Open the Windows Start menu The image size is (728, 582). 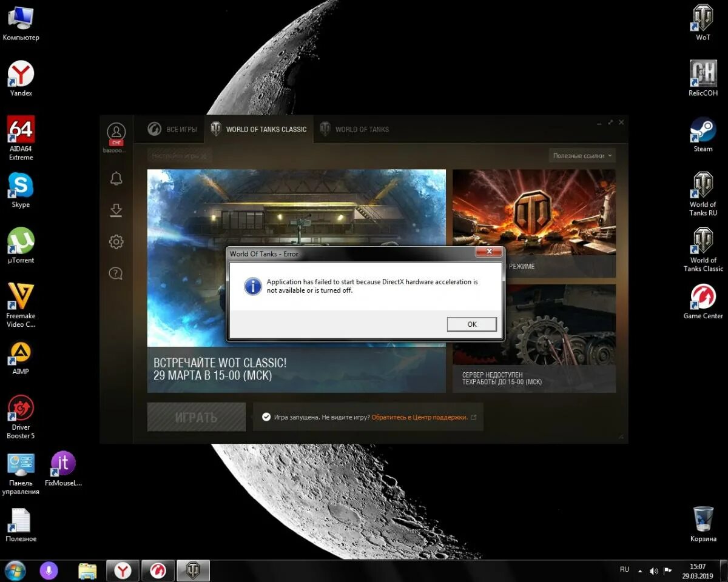15,570
